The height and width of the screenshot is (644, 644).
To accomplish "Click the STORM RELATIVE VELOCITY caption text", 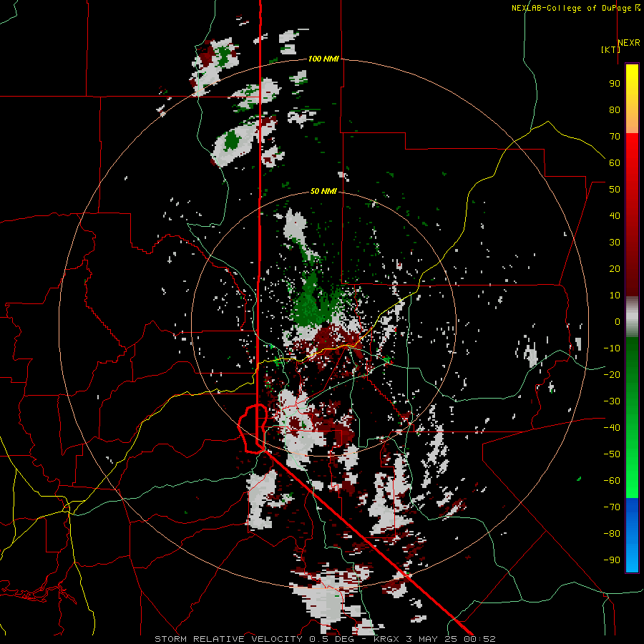I will point(228,639).
